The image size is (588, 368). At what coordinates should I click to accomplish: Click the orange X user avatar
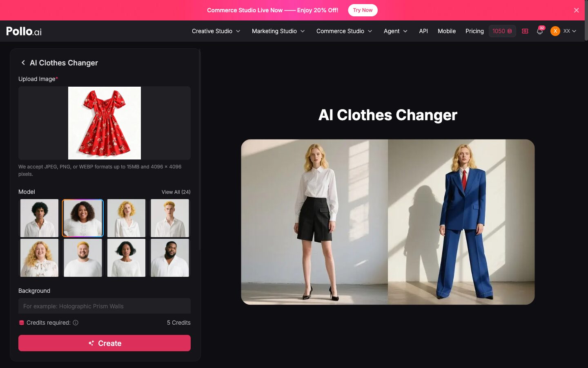[x=555, y=31]
